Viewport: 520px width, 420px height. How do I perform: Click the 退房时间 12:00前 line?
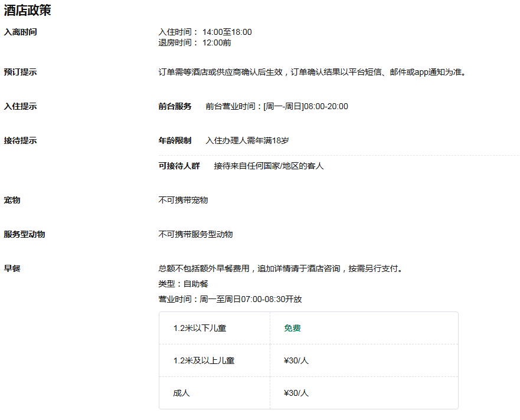click(x=195, y=42)
